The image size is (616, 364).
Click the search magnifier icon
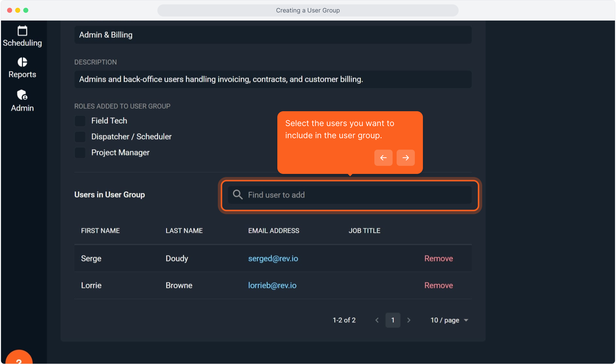tap(238, 195)
